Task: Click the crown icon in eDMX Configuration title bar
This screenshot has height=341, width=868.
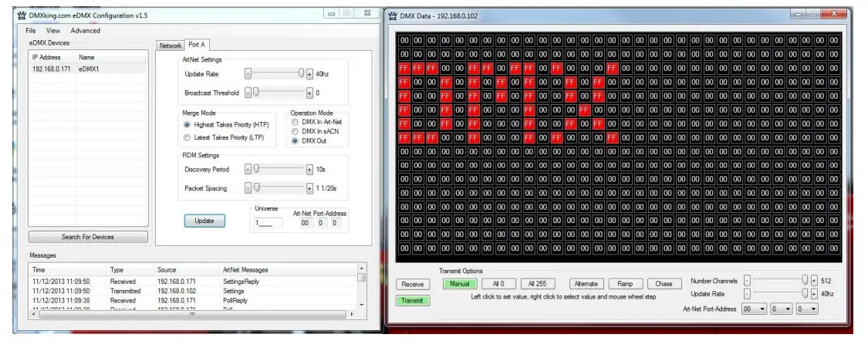Action: click(x=22, y=15)
